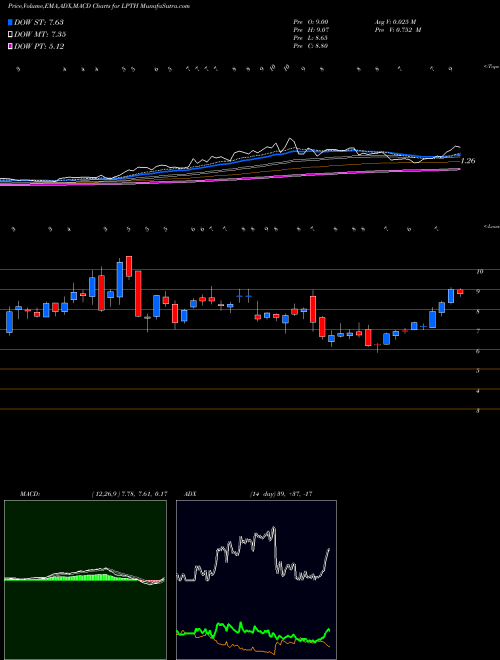Image resolution: width=500 pixels, height=660 pixels.
Task: Click the 'ADX' panel label
Action: click(x=191, y=494)
